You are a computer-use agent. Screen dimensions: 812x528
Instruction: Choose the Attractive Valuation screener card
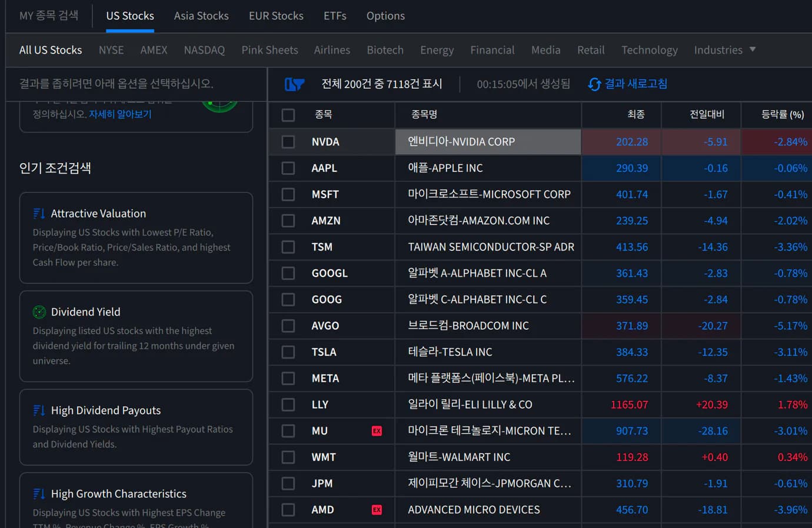pyautogui.click(x=136, y=238)
